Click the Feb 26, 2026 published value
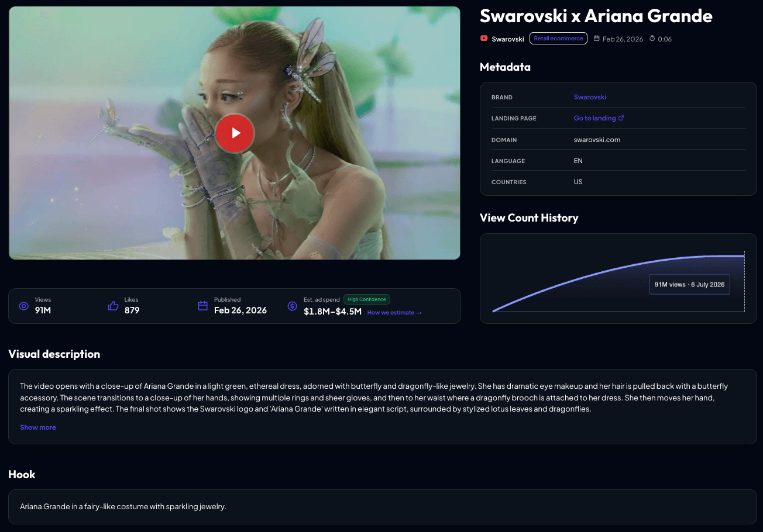763x532 pixels. pos(240,310)
